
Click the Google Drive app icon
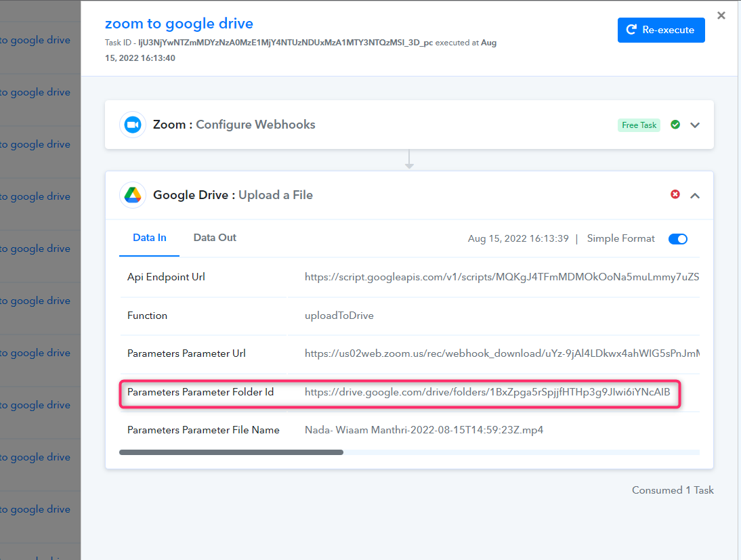133,195
